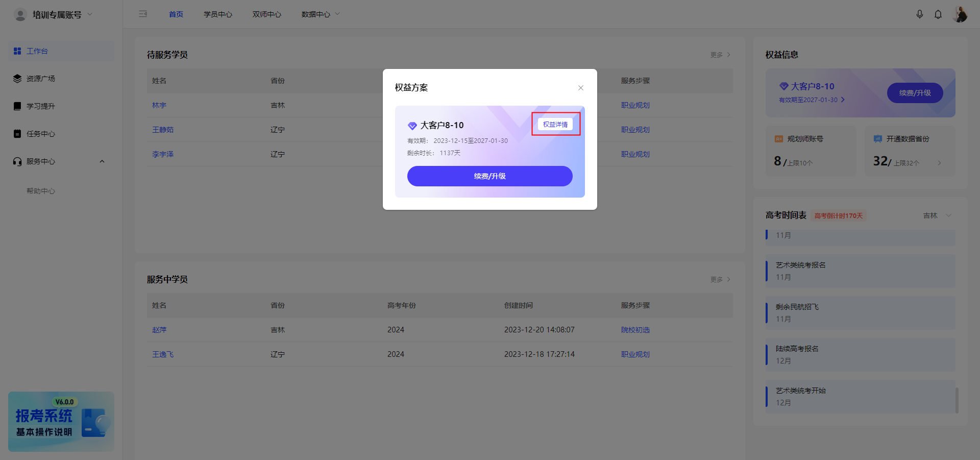Collapse the left sidebar with the toggle icon

143,14
